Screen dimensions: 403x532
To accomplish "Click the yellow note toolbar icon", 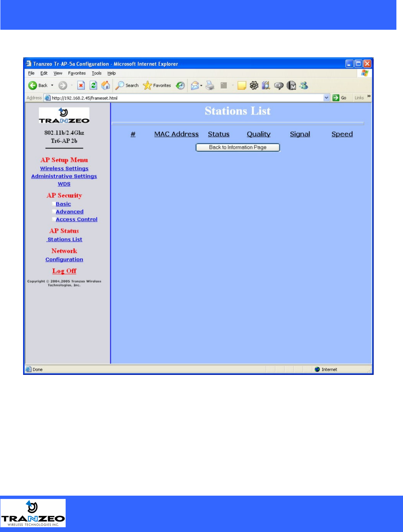I will click(242, 86).
